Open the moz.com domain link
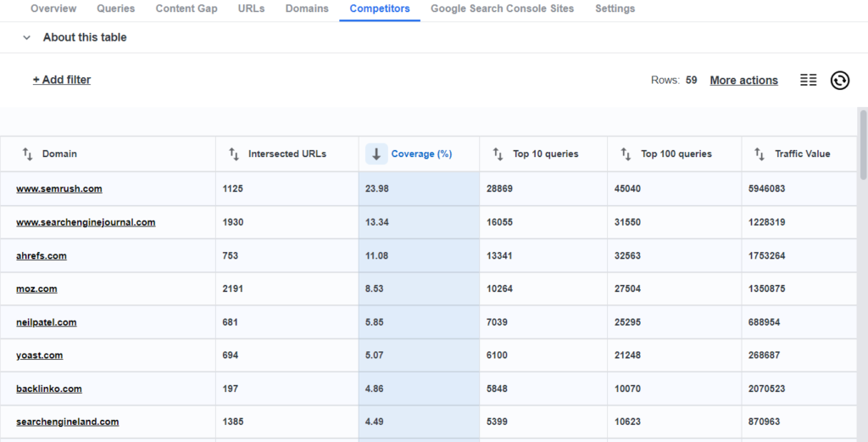 coord(36,289)
